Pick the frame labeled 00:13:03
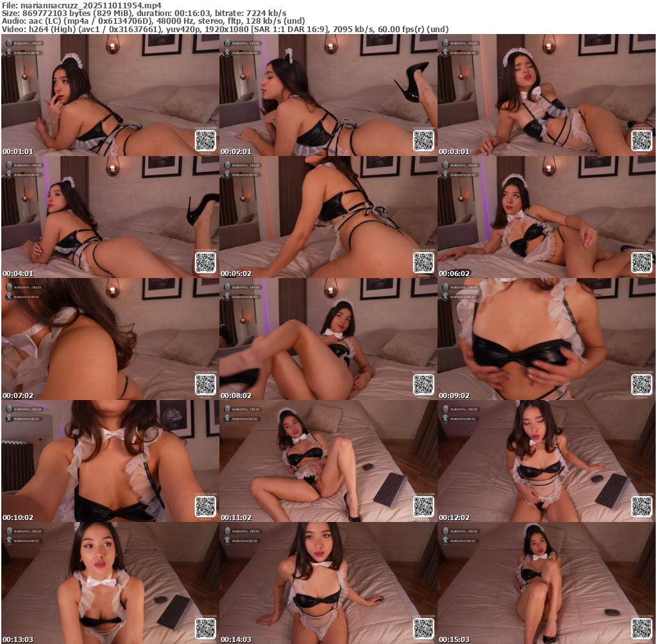The image size is (657, 644). [110, 583]
